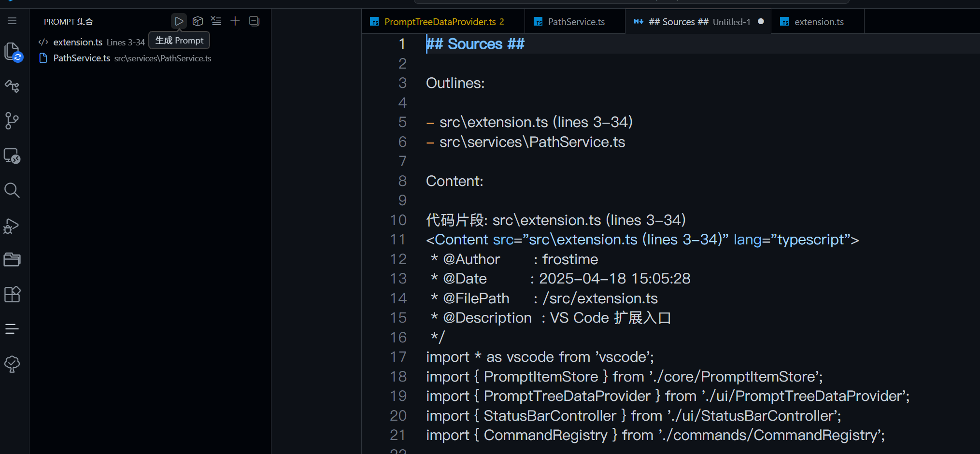Screen dimensions: 980x454
Task: Switch to PromptTreeDataProvider.ts tab
Action: (x=440, y=22)
